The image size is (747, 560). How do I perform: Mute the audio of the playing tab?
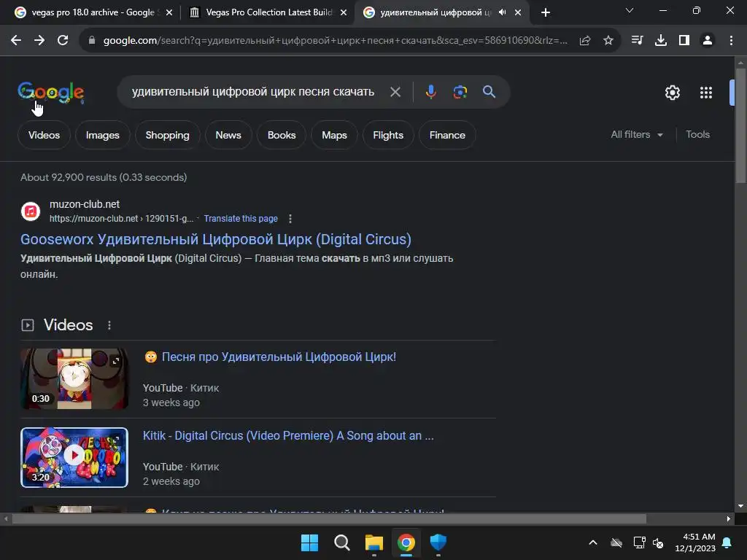point(503,12)
